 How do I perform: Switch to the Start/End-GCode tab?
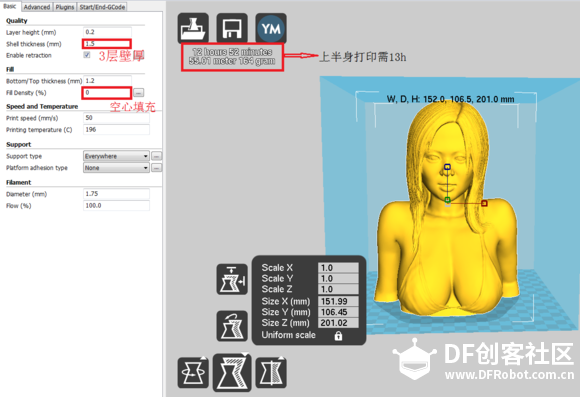click(102, 7)
